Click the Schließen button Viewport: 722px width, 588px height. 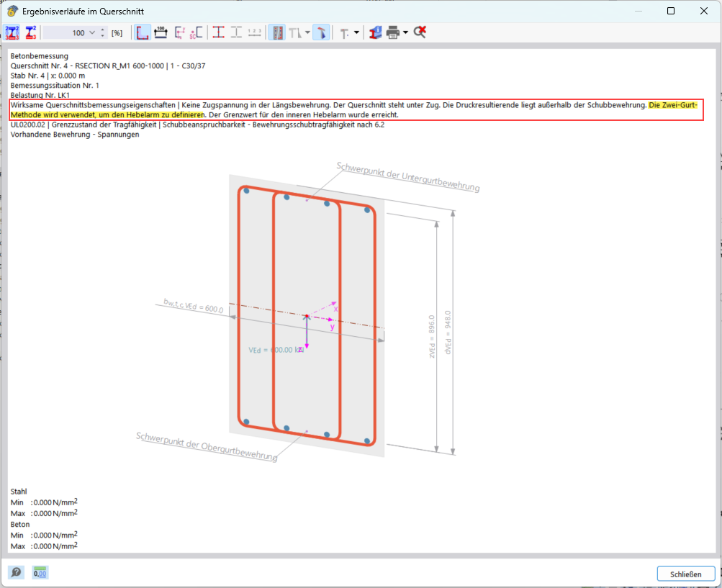[685, 574]
